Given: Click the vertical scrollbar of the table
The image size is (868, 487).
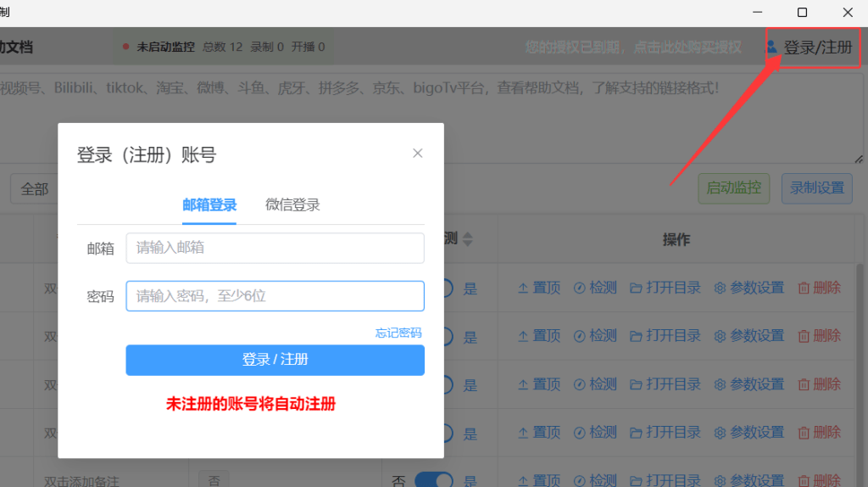Looking at the screenshot, I should click(x=860, y=375).
